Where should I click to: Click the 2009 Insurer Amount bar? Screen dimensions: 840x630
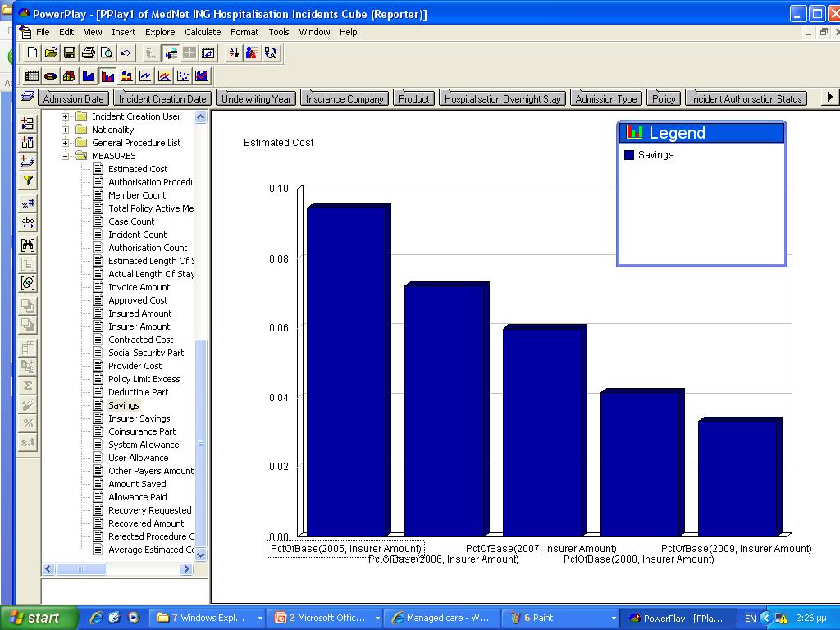(x=740, y=477)
